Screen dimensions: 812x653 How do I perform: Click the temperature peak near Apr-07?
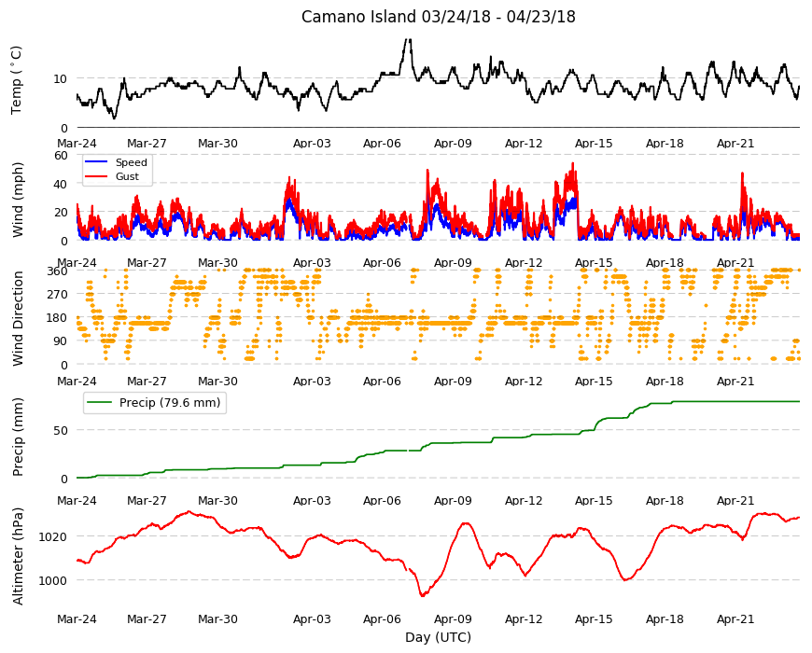click(x=408, y=41)
